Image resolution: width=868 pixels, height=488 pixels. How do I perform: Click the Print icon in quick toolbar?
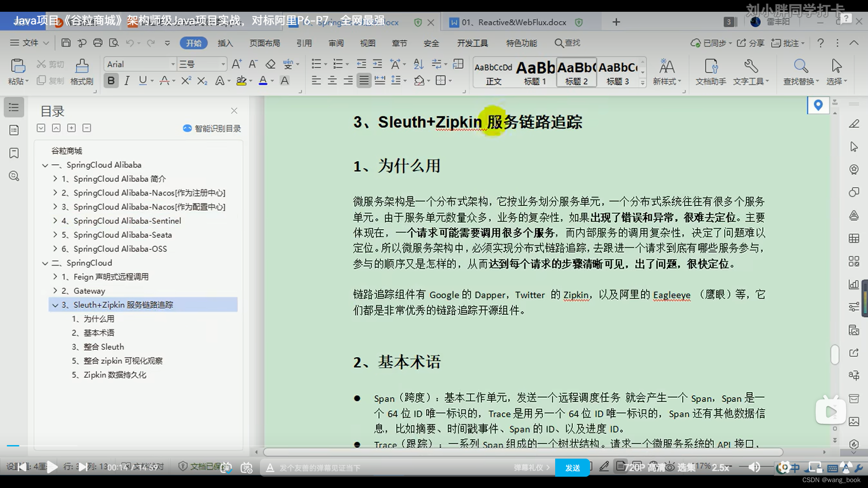coord(98,43)
